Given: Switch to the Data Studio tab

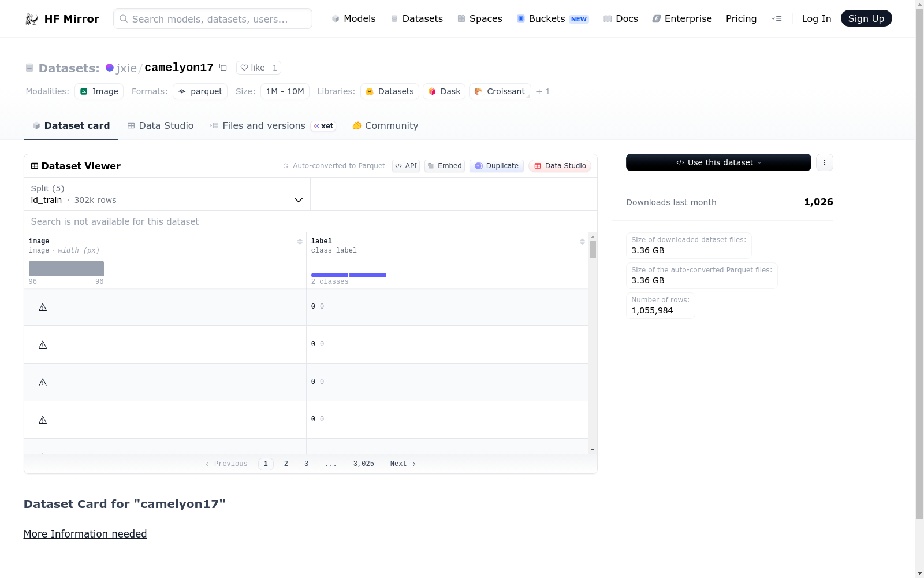Looking at the screenshot, I should tap(161, 125).
